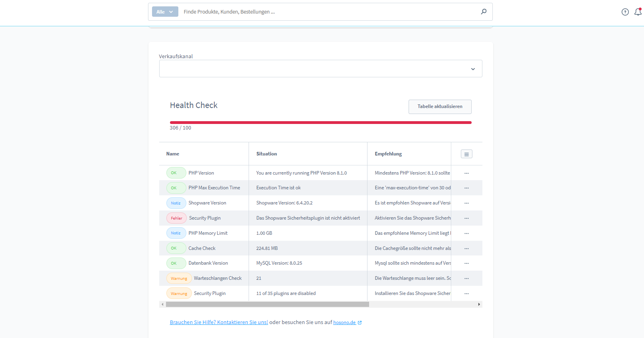Click the '306 / 100' score text
This screenshot has height=338, width=644.
(x=180, y=128)
